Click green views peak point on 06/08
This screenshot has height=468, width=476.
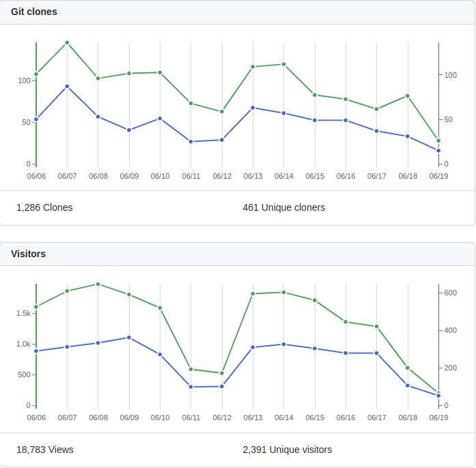[x=98, y=284]
